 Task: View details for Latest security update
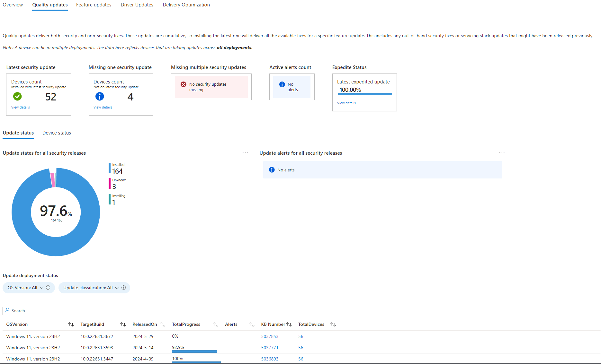21,107
